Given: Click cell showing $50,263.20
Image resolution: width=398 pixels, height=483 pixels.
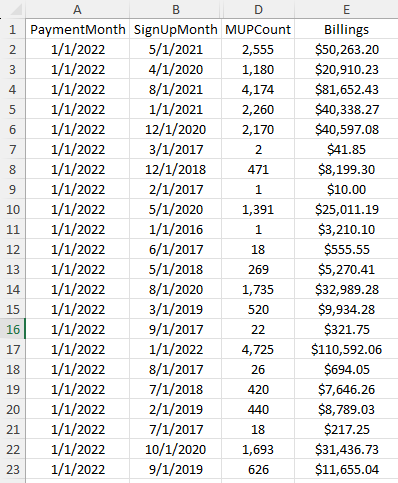Looking at the screenshot, I should pos(347,49).
